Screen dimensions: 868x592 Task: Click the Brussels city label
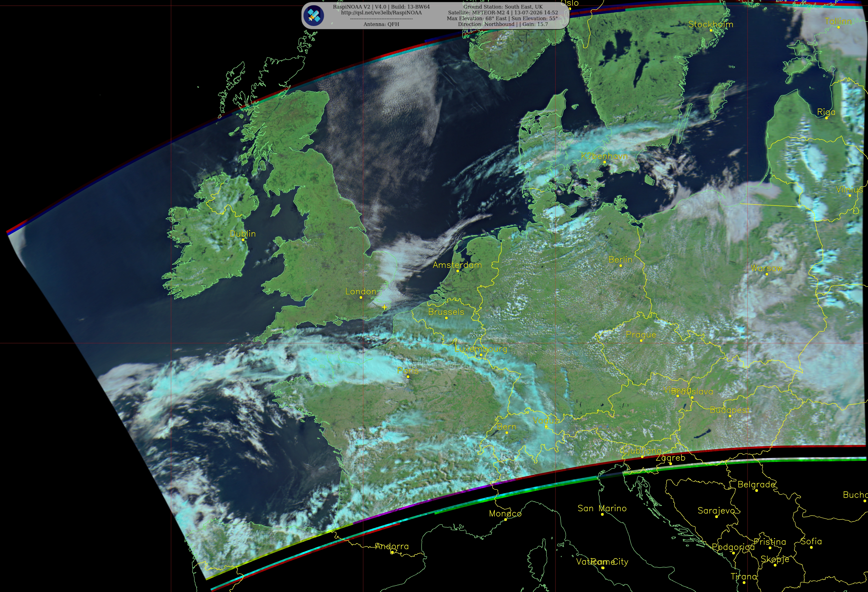(x=446, y=312)
